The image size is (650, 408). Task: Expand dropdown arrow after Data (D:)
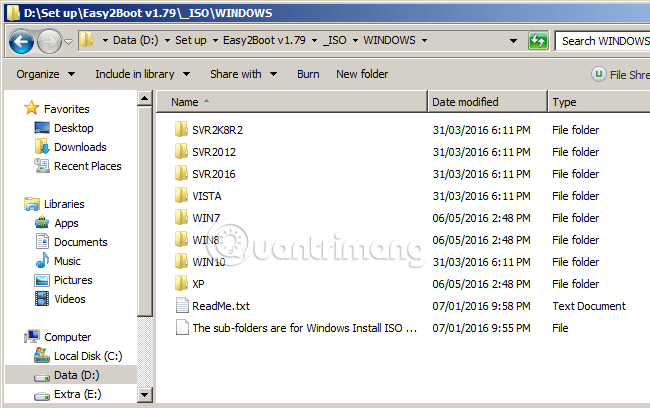tap(167, 40)
